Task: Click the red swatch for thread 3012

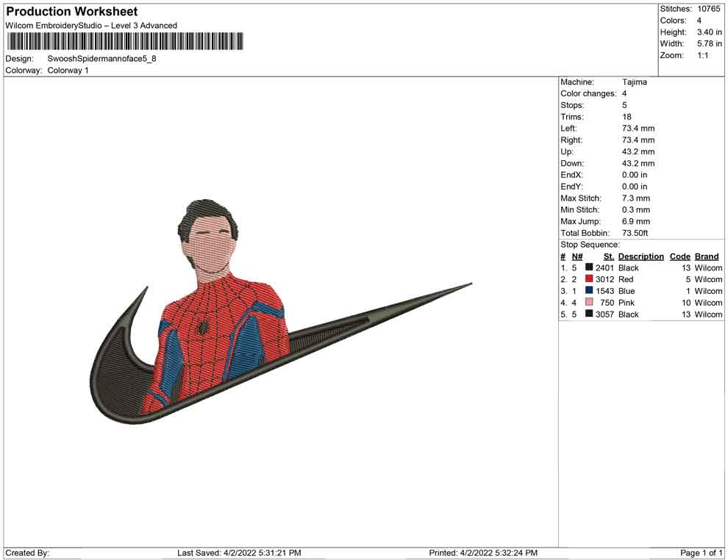Action: pos(589,279)
